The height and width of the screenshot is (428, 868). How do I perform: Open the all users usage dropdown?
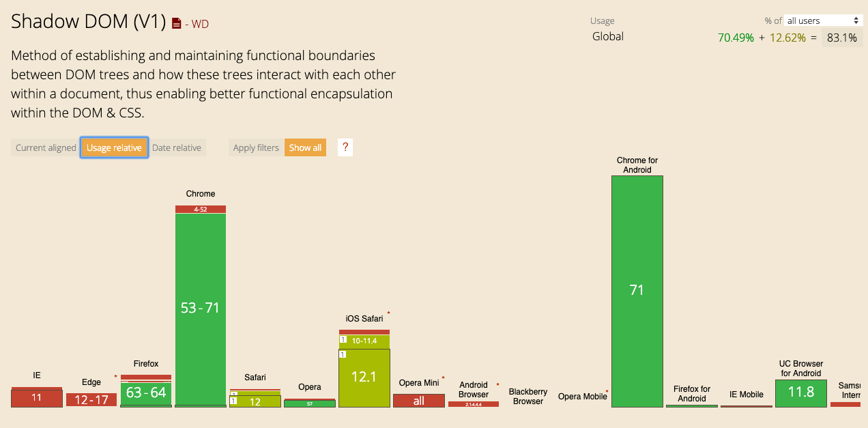click(824, 20)
